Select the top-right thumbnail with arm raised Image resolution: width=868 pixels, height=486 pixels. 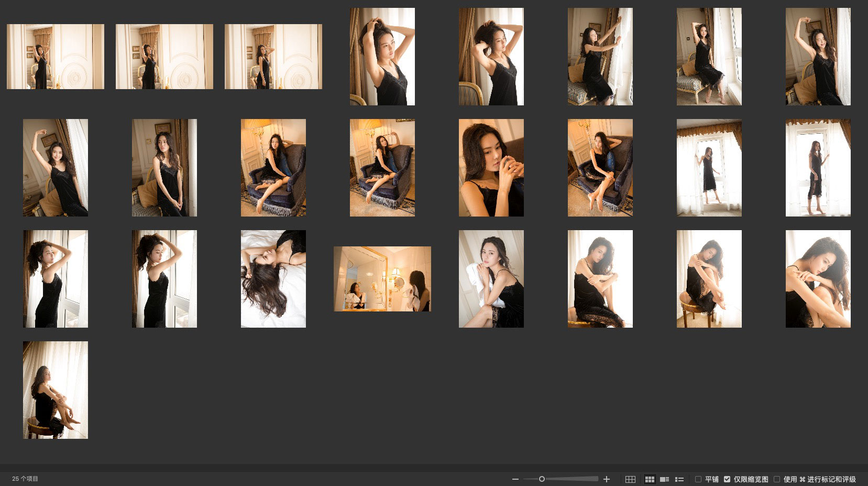[x=818, y=57]
